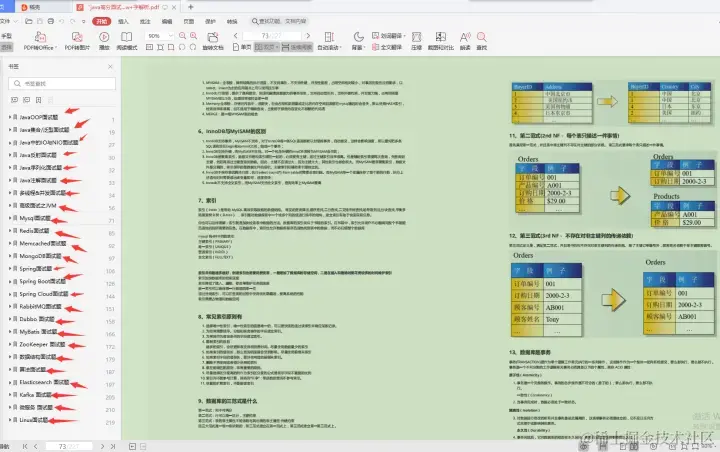
Task: Go to next page in ribbon
Action: point(308,36)
